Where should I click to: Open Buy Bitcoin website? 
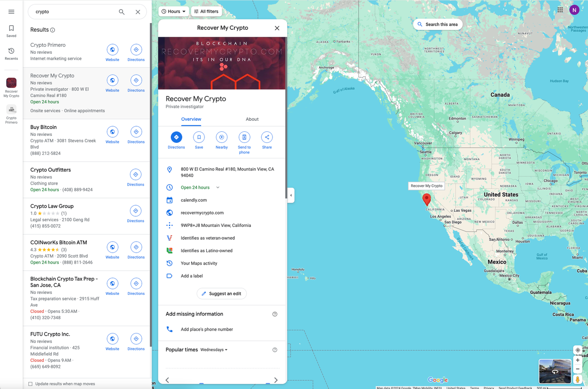pyautogui.click(x=113, y=135)
